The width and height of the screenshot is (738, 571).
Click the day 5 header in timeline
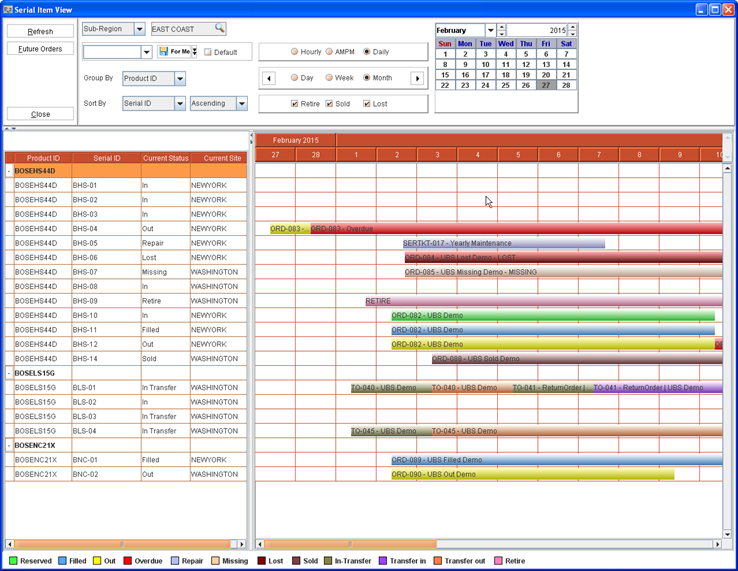[518, 155]
